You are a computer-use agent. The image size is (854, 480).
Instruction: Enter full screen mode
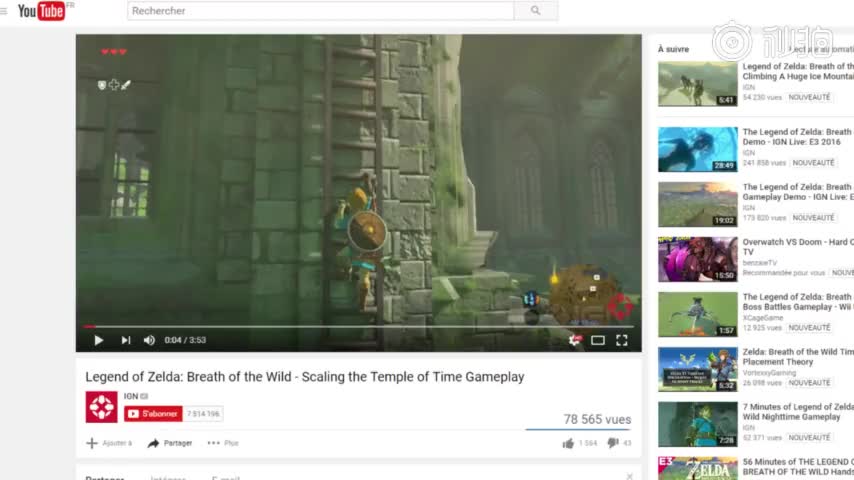pos(621,340)
